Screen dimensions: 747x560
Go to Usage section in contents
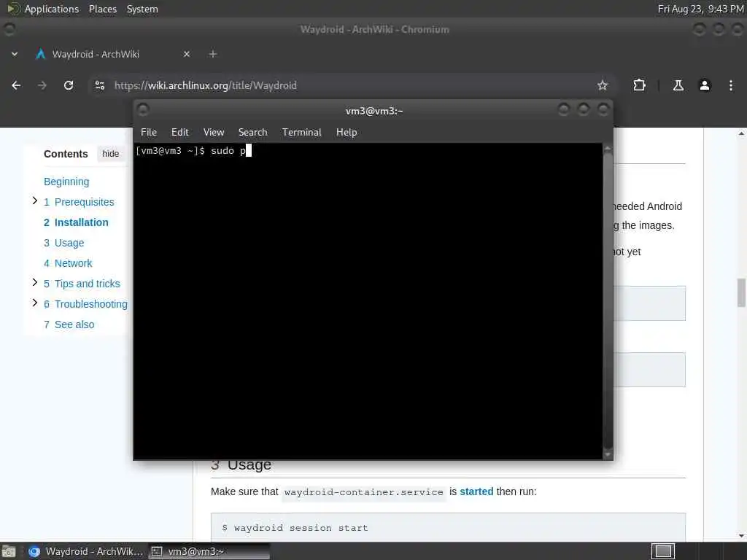pyautogui.click(x=64, y=243)
